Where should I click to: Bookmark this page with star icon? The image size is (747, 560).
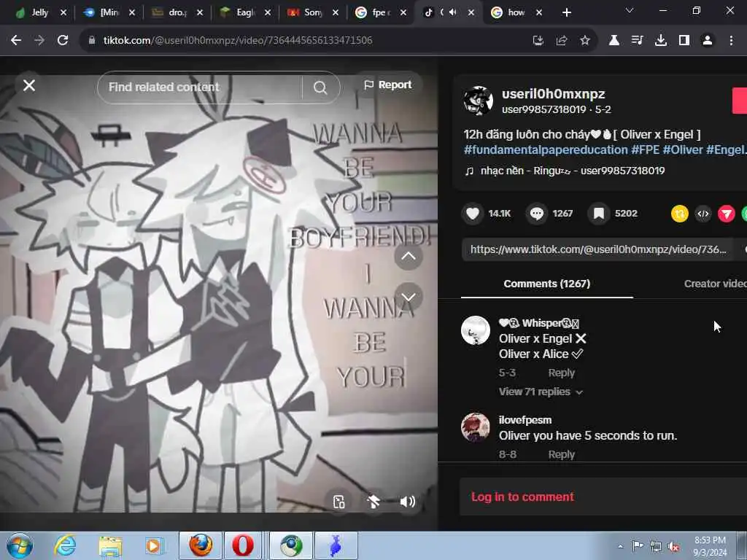pos(585,41)
